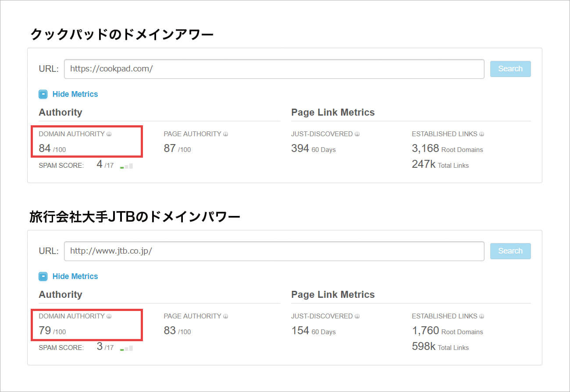This screenshot has height=392, width=570.
Task: Open Page Authority info icon in JTB panel
Action: [226, 316]
